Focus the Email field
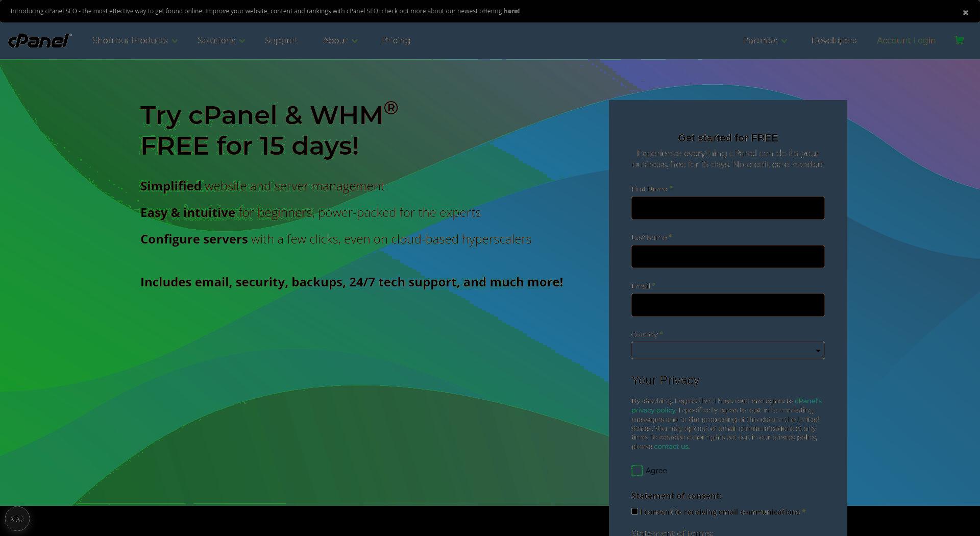The width and height of the screenshot is (980, 536). coord(728,305)
